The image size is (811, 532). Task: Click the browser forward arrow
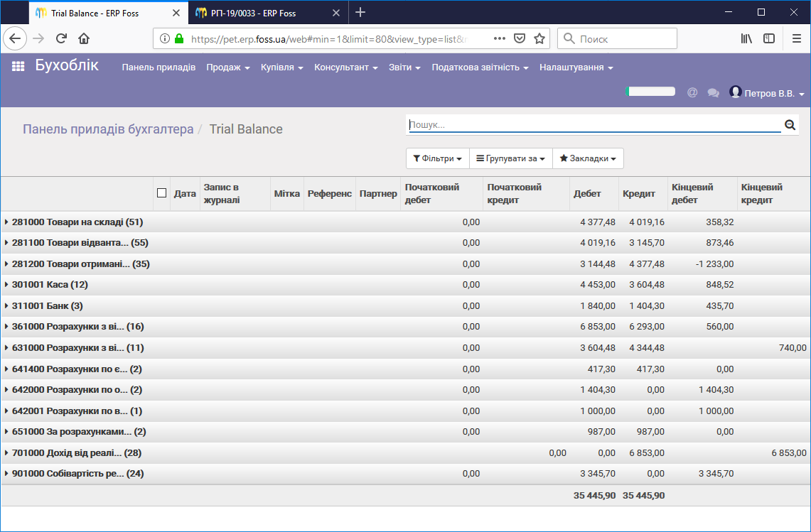(x=39, y=39)
